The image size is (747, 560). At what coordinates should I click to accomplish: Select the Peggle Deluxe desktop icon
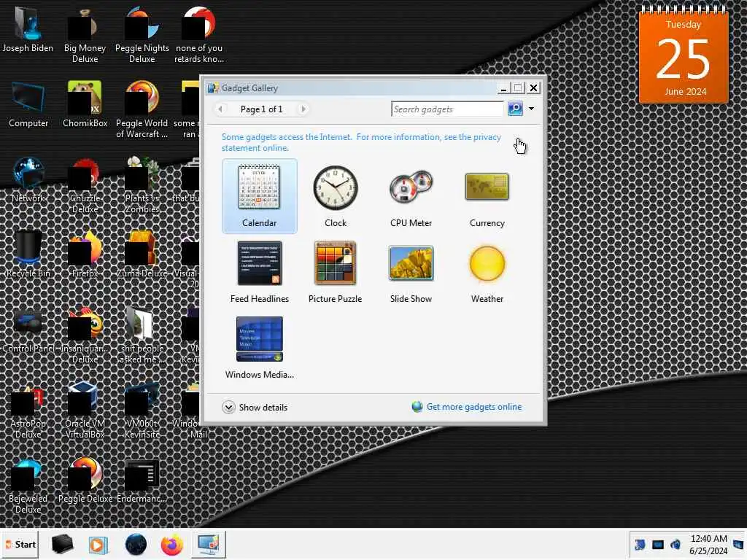[x=85, y=480]
